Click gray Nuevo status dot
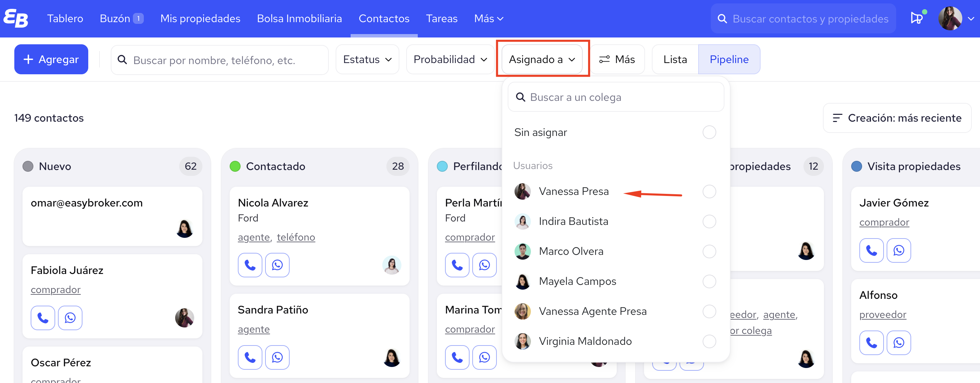The width and height of the screenshot is (980, 383). [x=28, y=167]
